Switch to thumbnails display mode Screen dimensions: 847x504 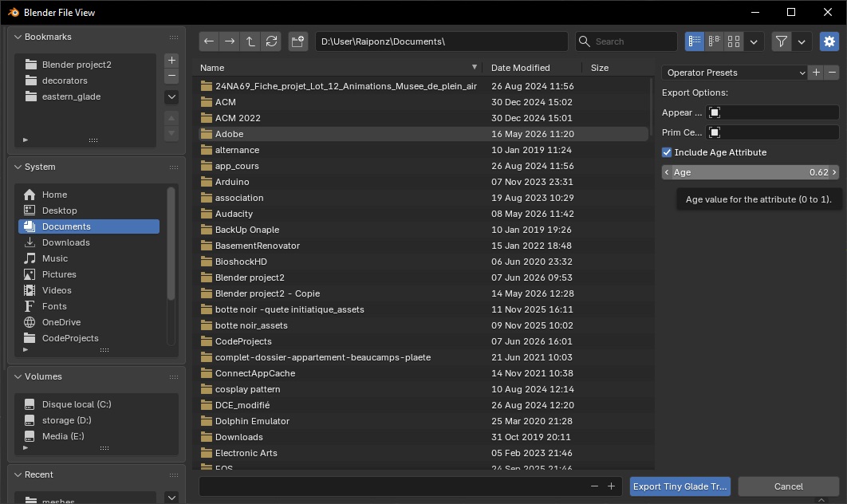click(x=734, y=41)
